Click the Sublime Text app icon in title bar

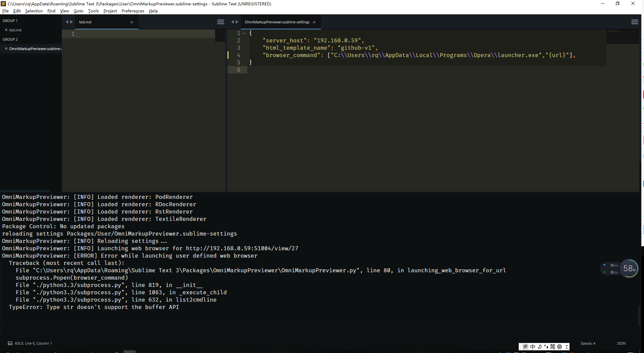(3, 4)
